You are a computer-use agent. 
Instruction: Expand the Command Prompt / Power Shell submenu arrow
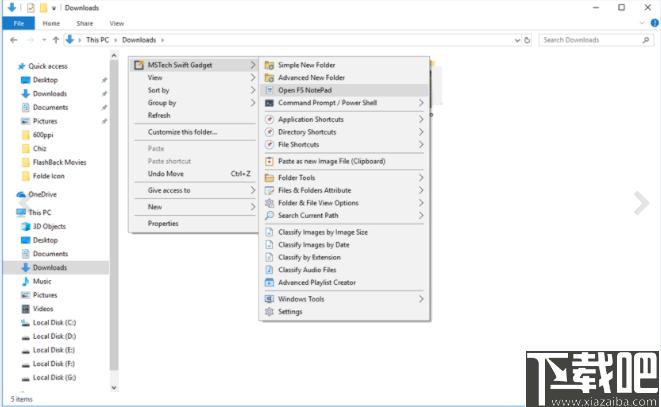point(421,103)
